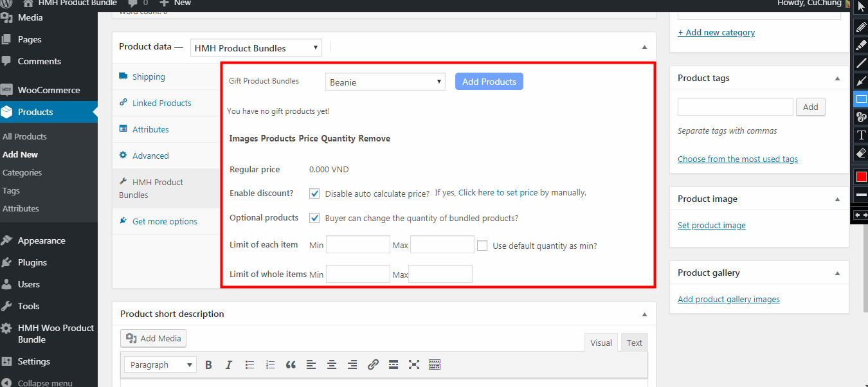Click the Bold formatting icon
Screen dimensions: 868x387
(x=208, y=364)
